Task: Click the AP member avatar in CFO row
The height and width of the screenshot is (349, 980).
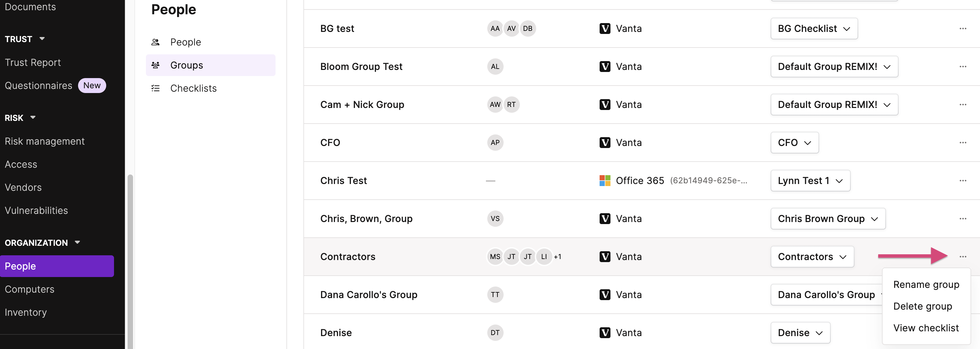Action: [495, 143]
